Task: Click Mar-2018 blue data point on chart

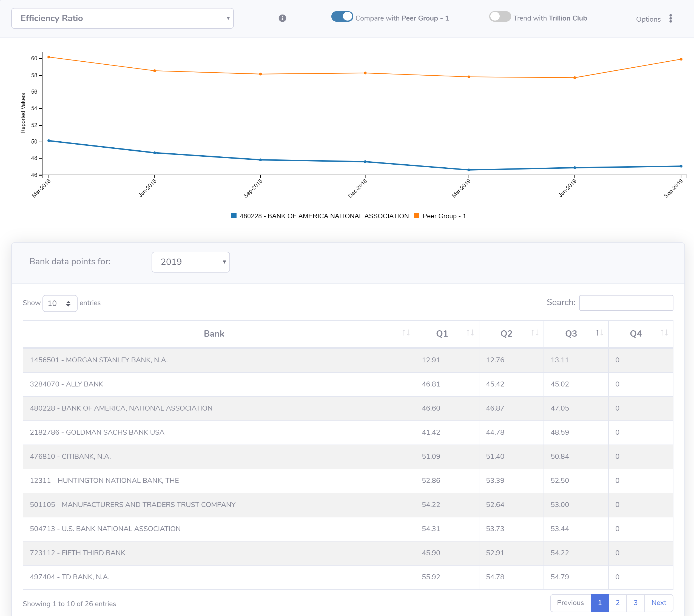Action: point(49,141)
